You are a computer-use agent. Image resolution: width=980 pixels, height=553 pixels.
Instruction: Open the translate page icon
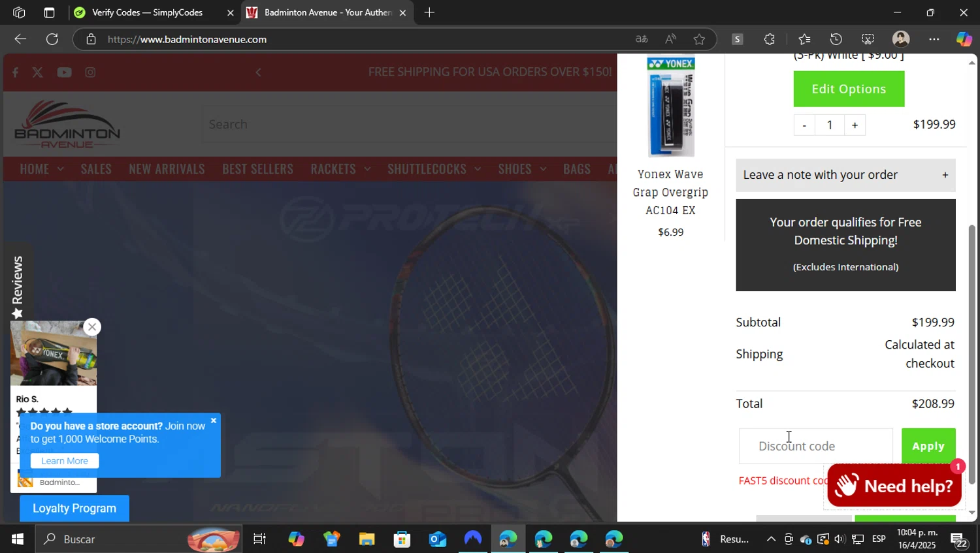tap(642, 39)
